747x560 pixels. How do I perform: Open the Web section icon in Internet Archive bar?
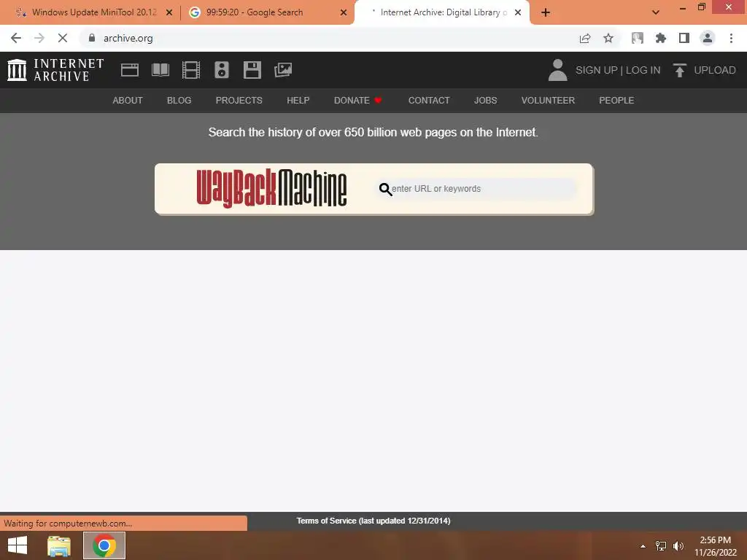130,70
